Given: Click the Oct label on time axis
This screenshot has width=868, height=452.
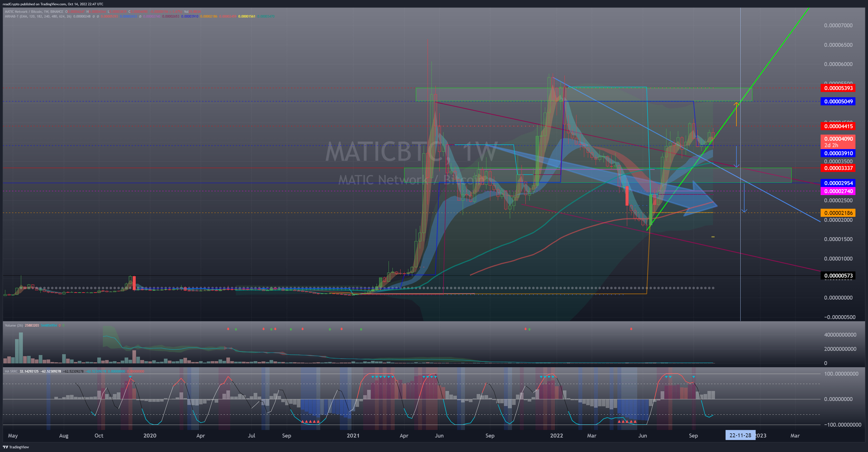Looking at the screenshot, I should pos(99,436).
